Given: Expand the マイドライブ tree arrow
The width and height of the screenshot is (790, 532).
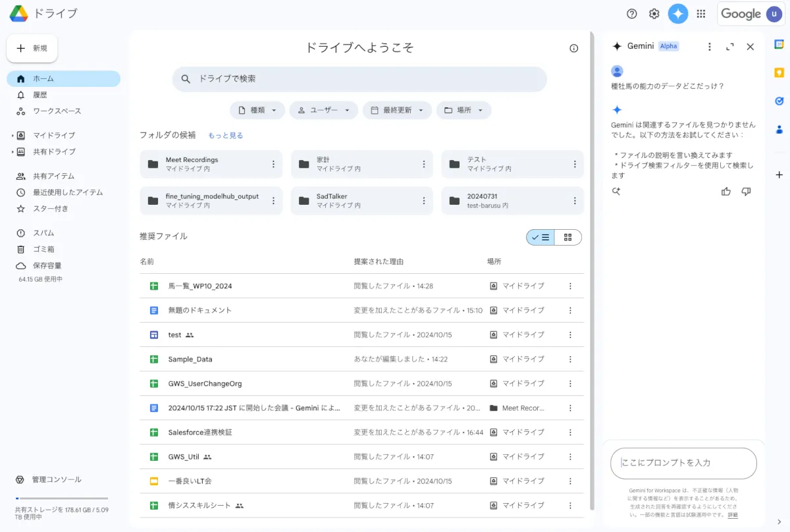Looking at the screenshot, I should click(x=13, y=136).
